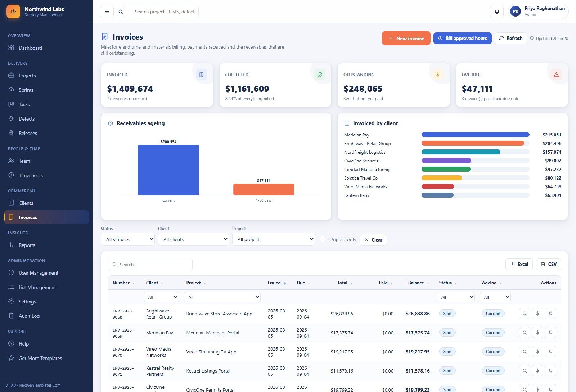Viewport: 576px width, 392px height.
Task: Open the Ageing column All filter
Action: pos(495,297)
